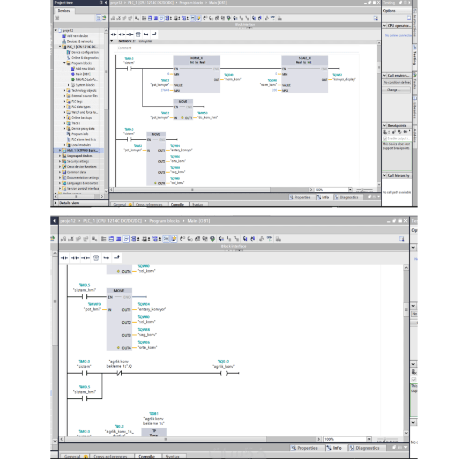This screenshot has height=468, width=476.
Task: Open branch tool in upper window
Action: (146, 34)
